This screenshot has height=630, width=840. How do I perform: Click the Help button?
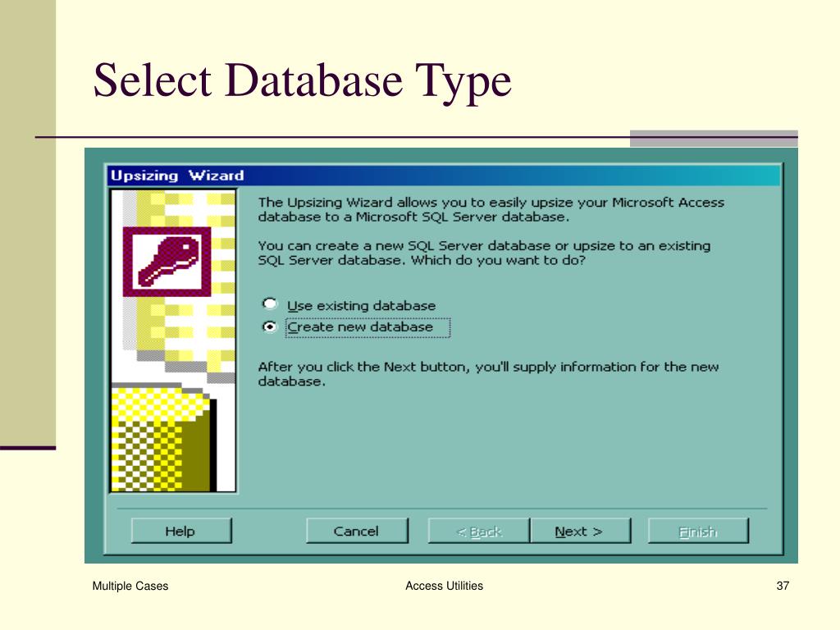point(181,531)
